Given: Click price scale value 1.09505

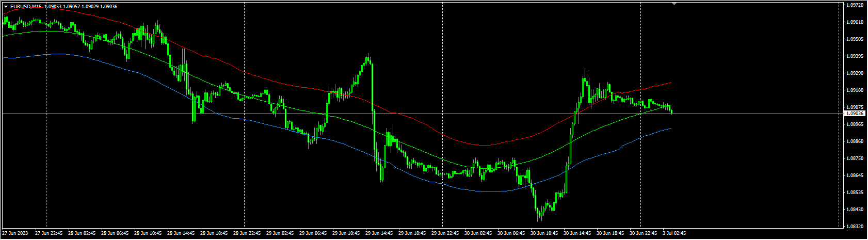Looking at the screenshot, I should point(855,39).
